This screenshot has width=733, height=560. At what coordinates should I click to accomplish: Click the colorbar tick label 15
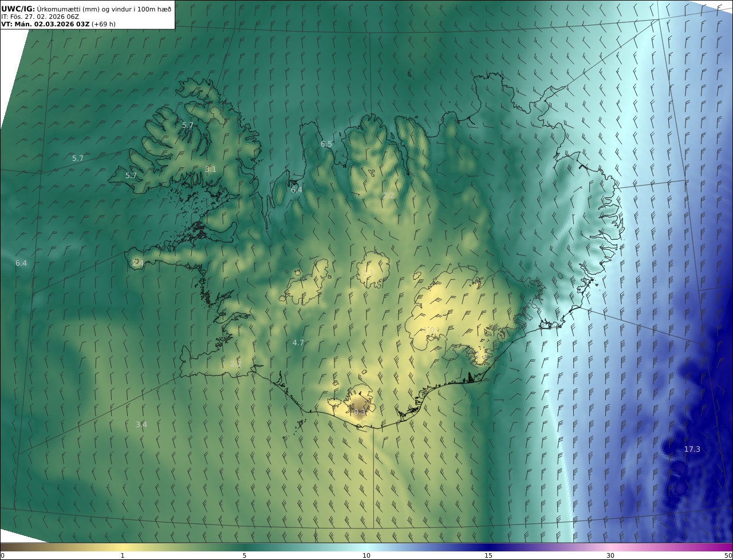tap(488, 555)
